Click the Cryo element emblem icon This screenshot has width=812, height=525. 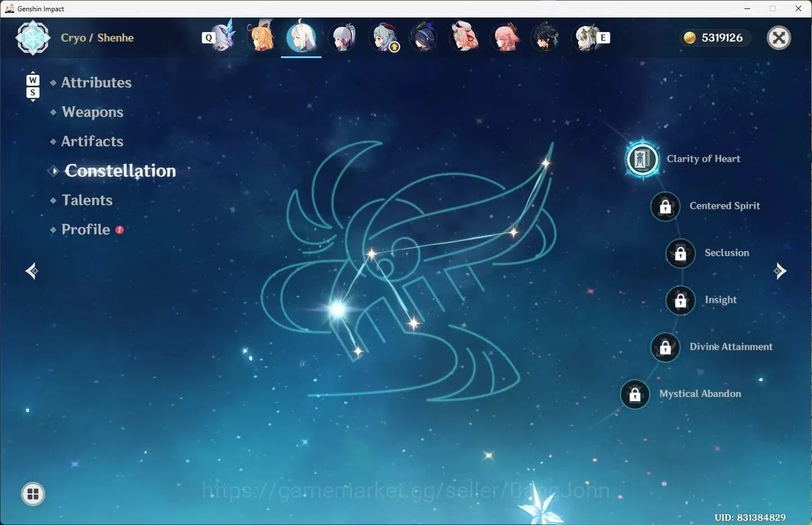pyautogui.click(x=33, y=38)
